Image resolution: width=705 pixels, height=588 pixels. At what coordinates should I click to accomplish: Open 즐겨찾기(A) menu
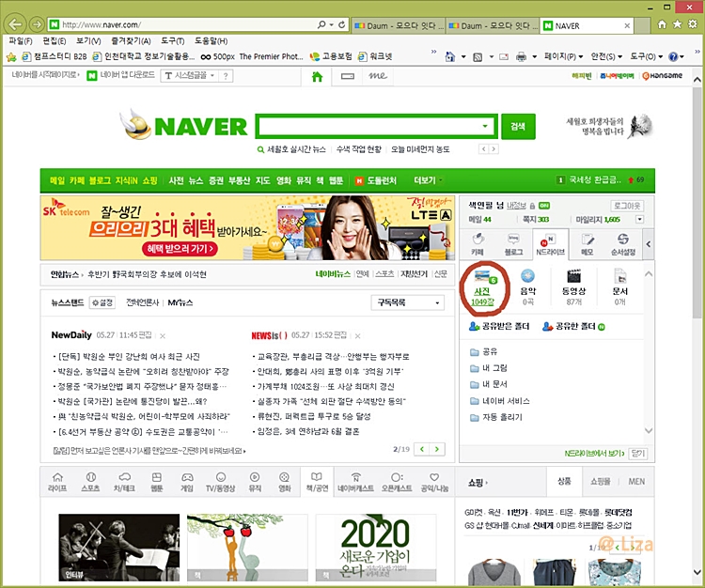click(x=131, y=41)
